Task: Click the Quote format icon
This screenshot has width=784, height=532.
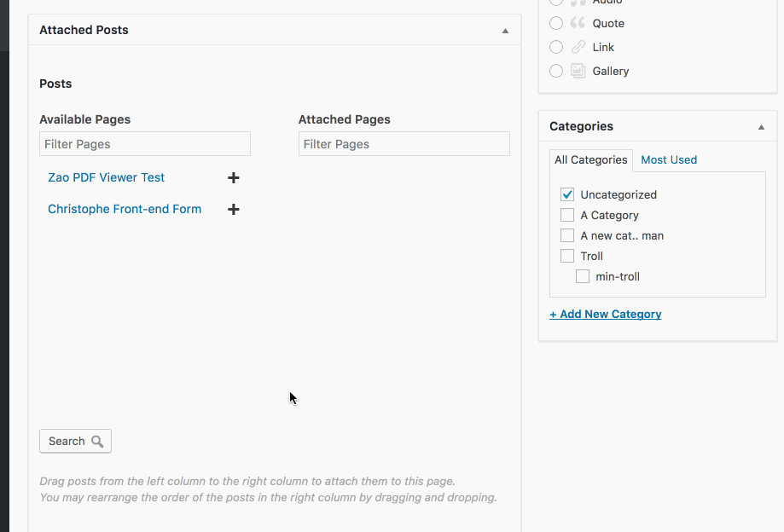Action: pos(578,23)
